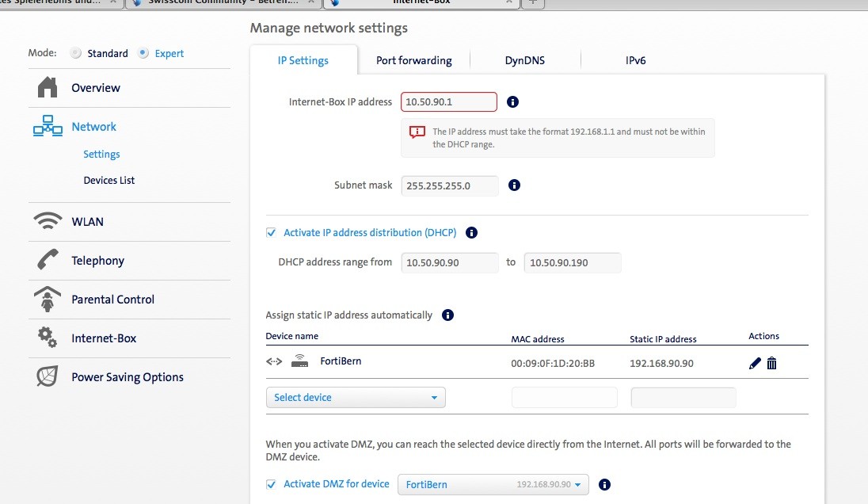The image size is (868, 504).
Task: Uncheck Activate DMZ for device
Action: 271,484
